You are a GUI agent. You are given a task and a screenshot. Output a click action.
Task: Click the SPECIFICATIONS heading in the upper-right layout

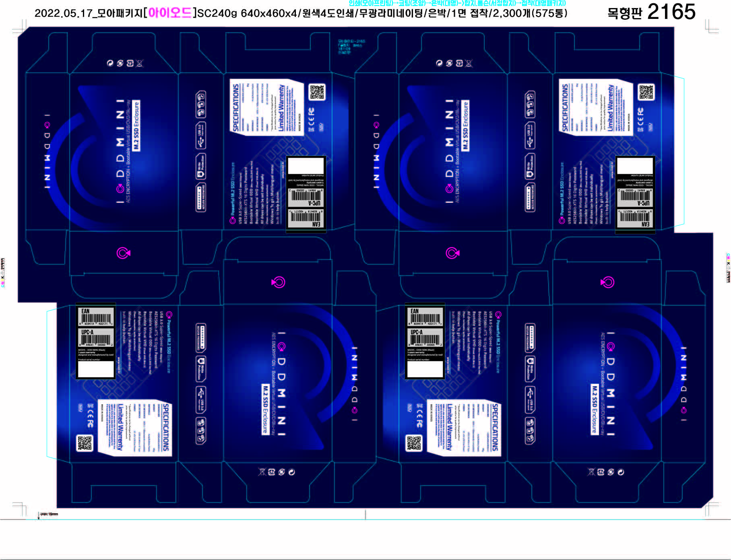coord(565,107)
